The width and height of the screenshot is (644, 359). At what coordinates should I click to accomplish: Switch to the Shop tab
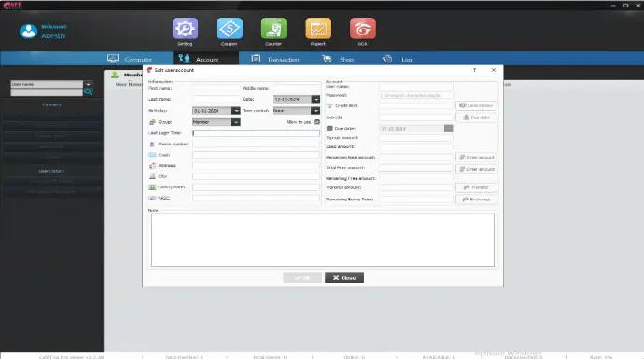pos(338,59)
